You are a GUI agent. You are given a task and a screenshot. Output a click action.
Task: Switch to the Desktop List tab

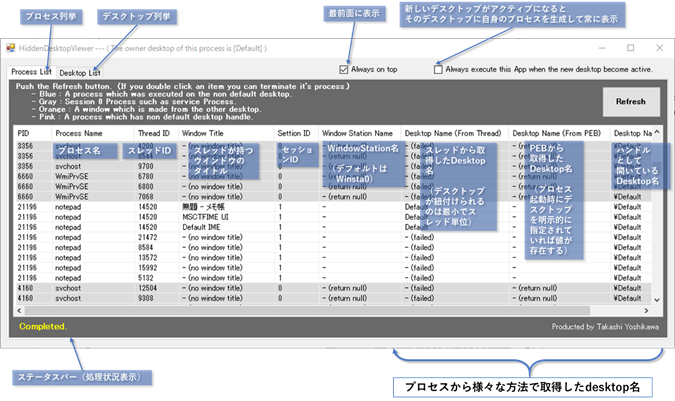[x=79, y=72]
